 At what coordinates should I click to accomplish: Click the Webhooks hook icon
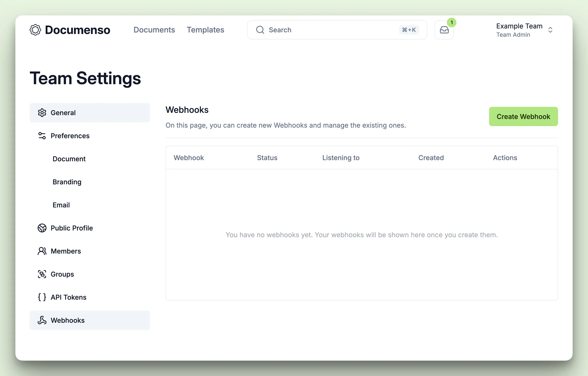pyautogui.click(x=42, y=320)
